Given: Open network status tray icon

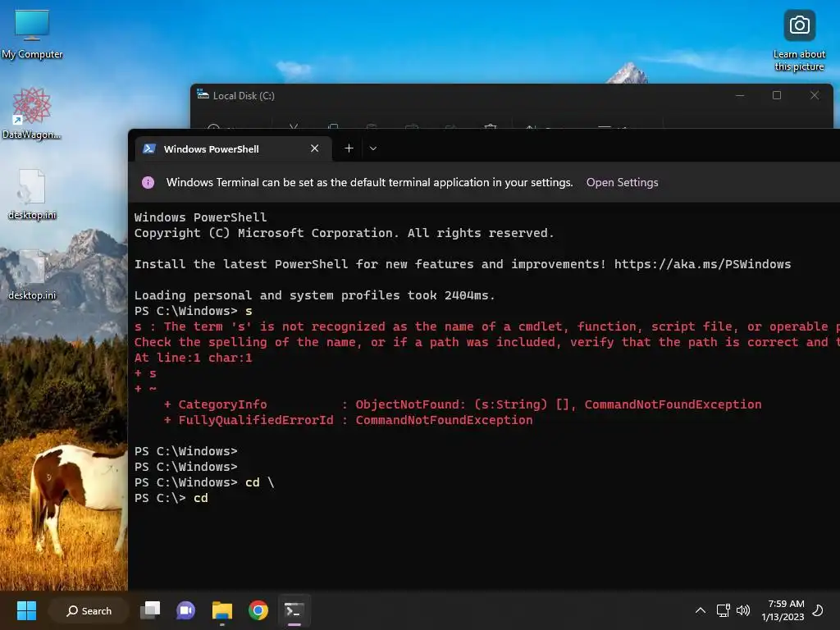Looking at the screenshot, I should pyautogui.click(x=724, y=610).
